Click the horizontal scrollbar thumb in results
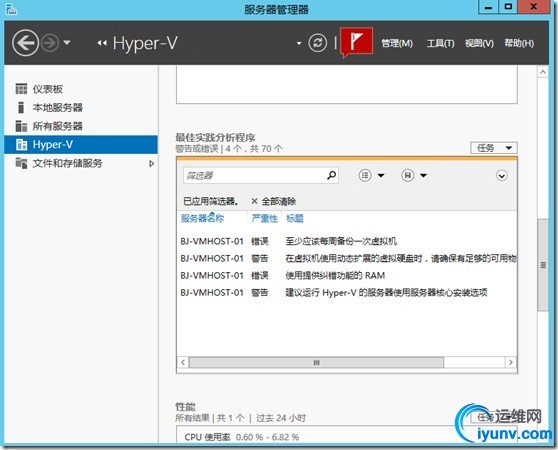The image size is (558, 450). (x=316, y=362)
